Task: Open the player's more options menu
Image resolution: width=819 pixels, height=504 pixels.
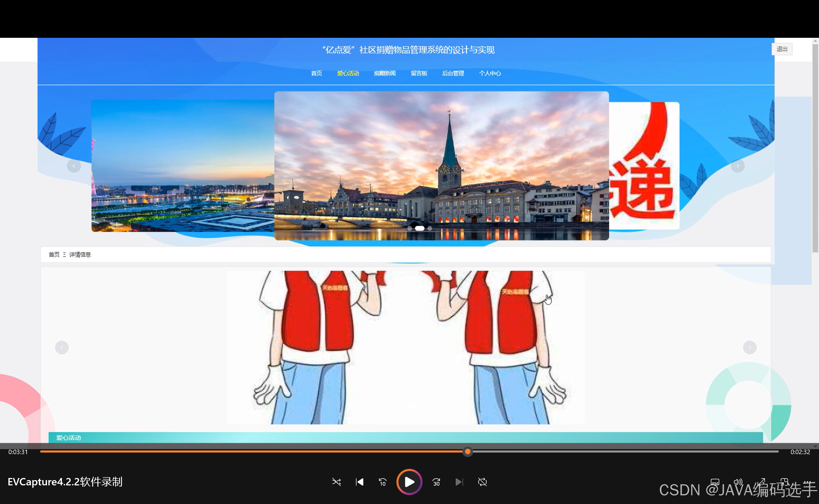Action: pyautogui.click(x=807, y=482)
